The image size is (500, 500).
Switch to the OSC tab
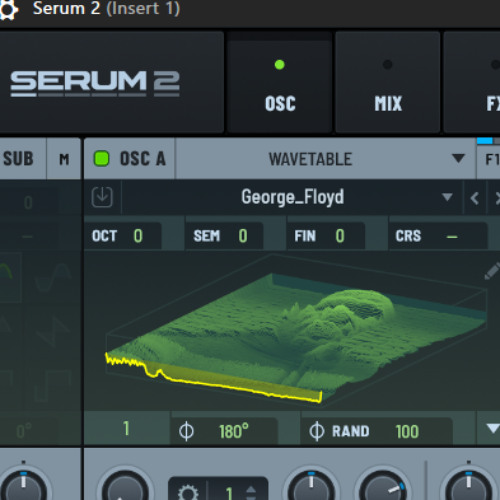coord(280,83)
